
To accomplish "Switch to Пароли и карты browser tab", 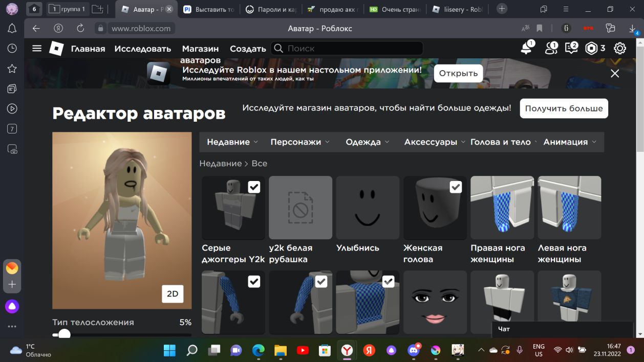I will click(271, 9).
